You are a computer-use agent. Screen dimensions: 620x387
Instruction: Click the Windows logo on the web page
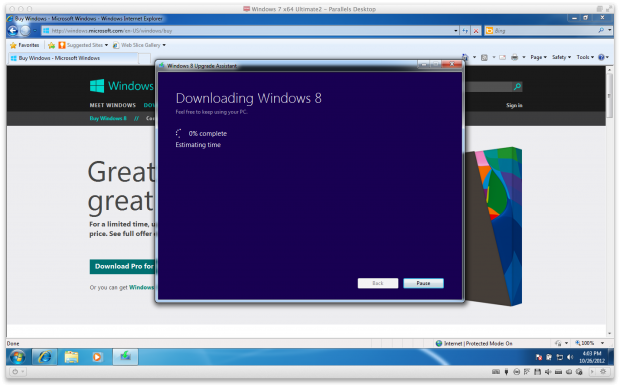pos(121,86)
